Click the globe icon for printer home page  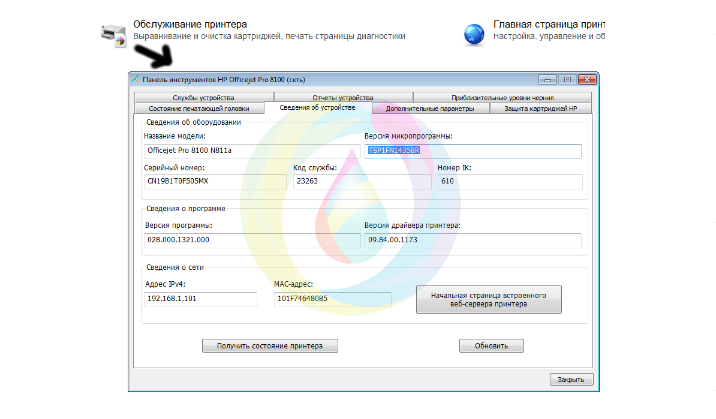coord(474,35)
